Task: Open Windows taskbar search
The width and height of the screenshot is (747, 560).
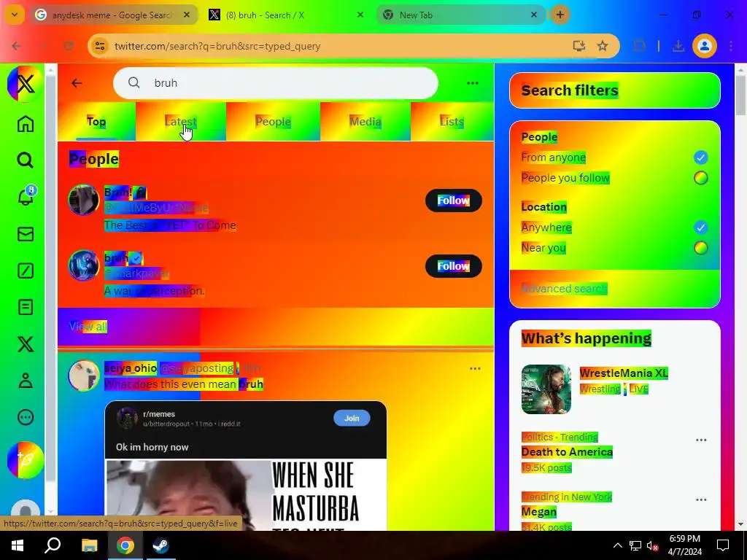Action: [53, 545]
